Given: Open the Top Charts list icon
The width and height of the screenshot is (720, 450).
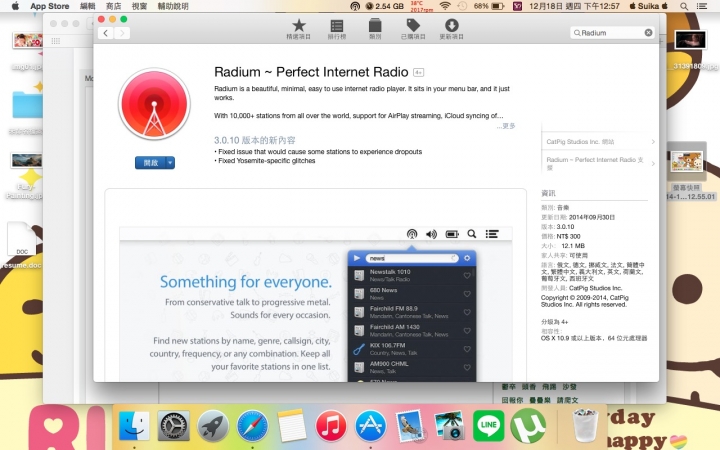Looking at the screenshot, I should (x=337, y=29).
